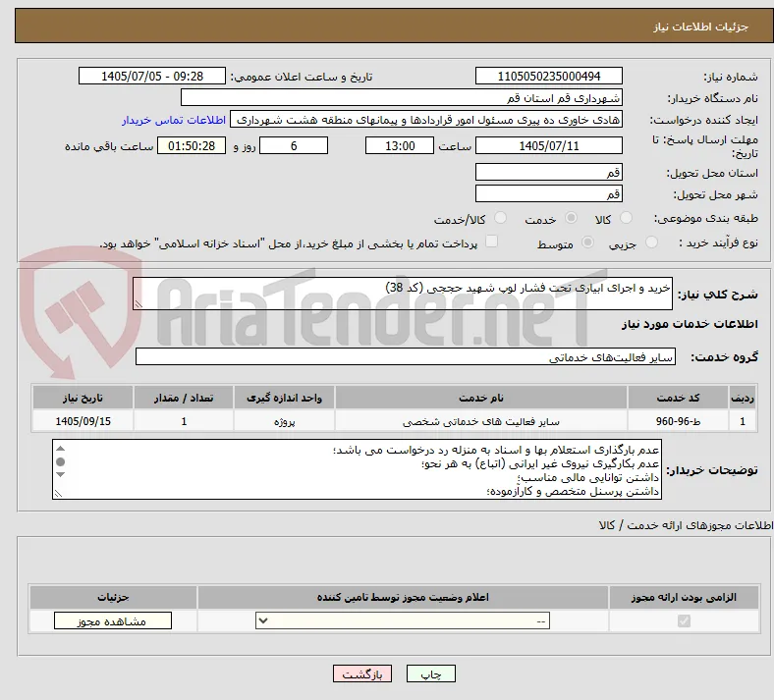Click the need date cell 1405/09/15
774x700 pixels.
[83, 421]
